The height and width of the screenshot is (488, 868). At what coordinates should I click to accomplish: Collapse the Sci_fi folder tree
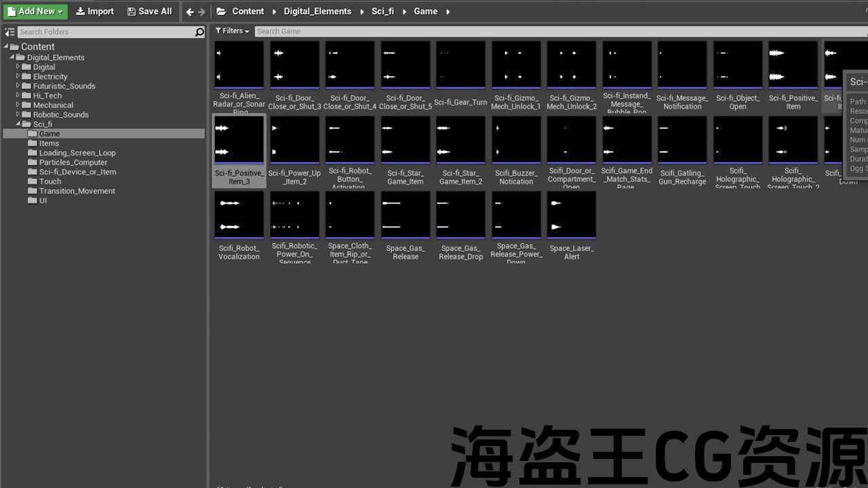coord(18,124)
